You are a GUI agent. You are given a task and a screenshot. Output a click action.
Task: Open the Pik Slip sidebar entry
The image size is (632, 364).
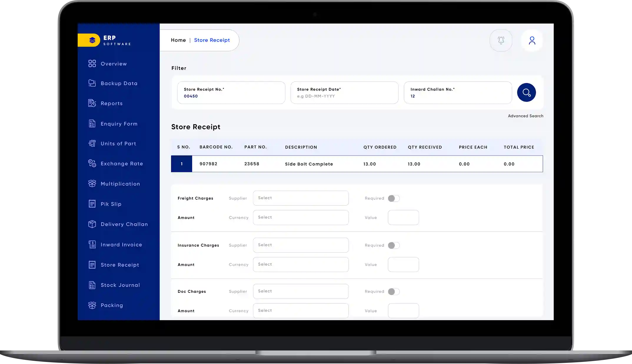[x=111, y=204]
